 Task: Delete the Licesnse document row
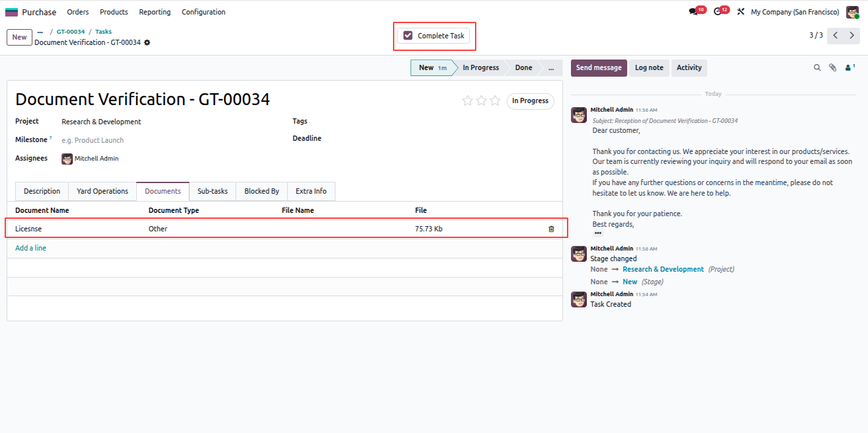click(x=551, y=229)
